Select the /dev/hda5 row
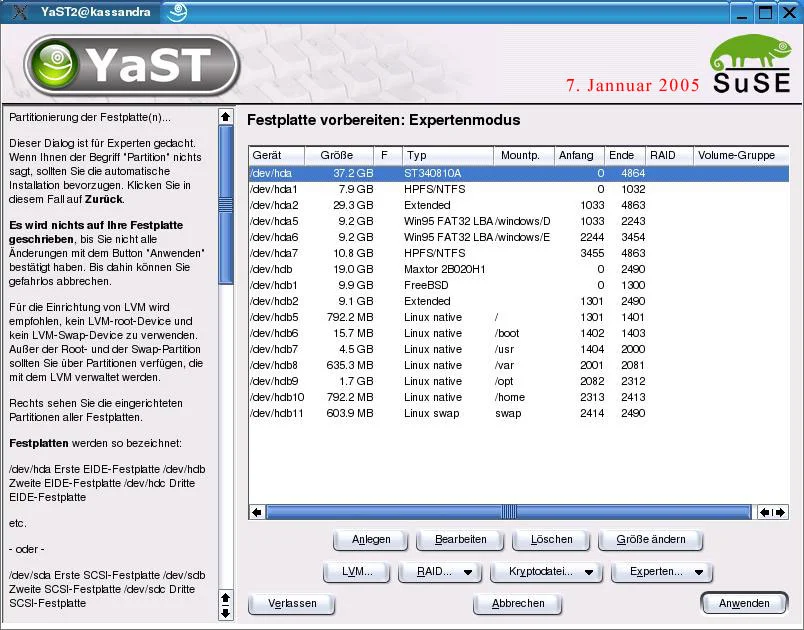The width and height of the screenshot is (804, 630). [x=518, y=221]
